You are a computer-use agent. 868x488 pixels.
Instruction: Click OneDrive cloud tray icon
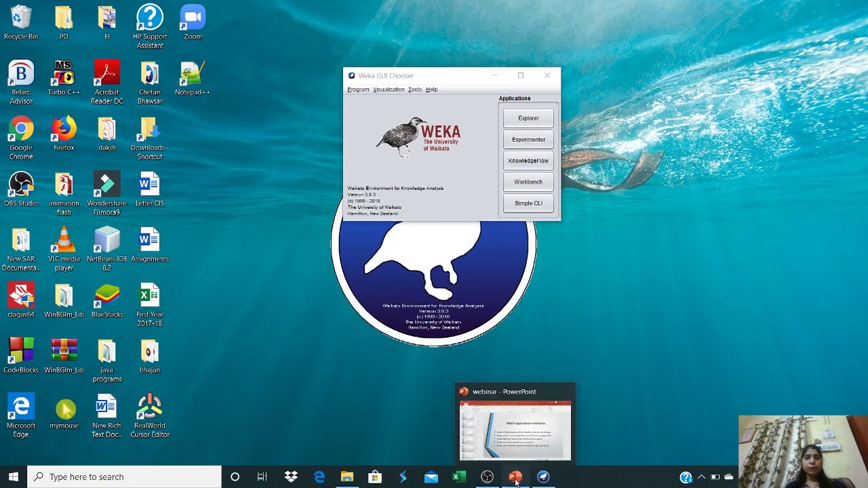coord(729,476)
